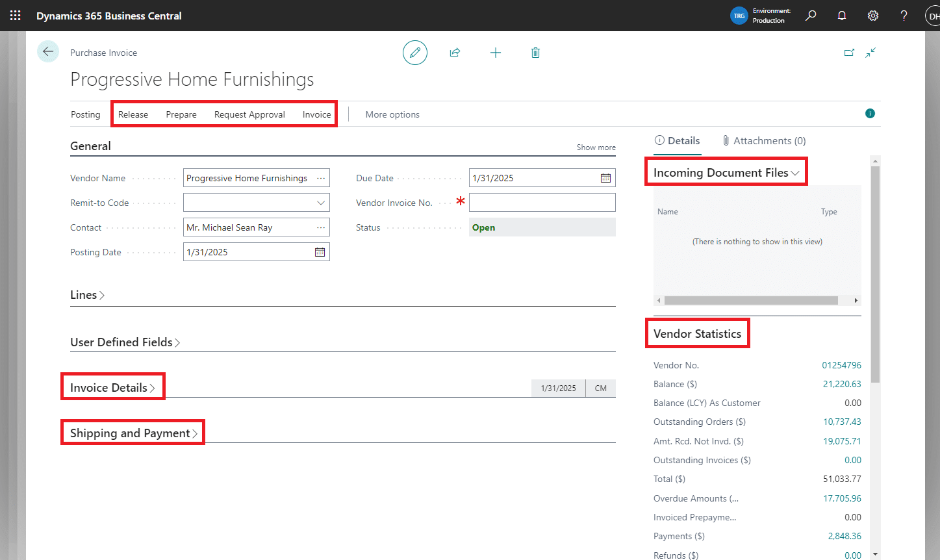This screenshot has width=940, height=560.
Task: Expand the User Defined Fields section
Action: (125, 342)
